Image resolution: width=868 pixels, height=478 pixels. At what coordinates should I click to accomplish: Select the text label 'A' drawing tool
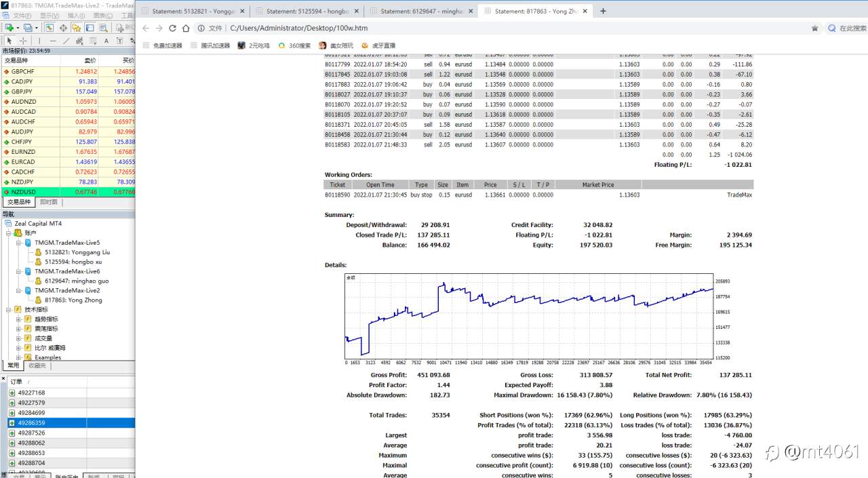coord(106,41)
